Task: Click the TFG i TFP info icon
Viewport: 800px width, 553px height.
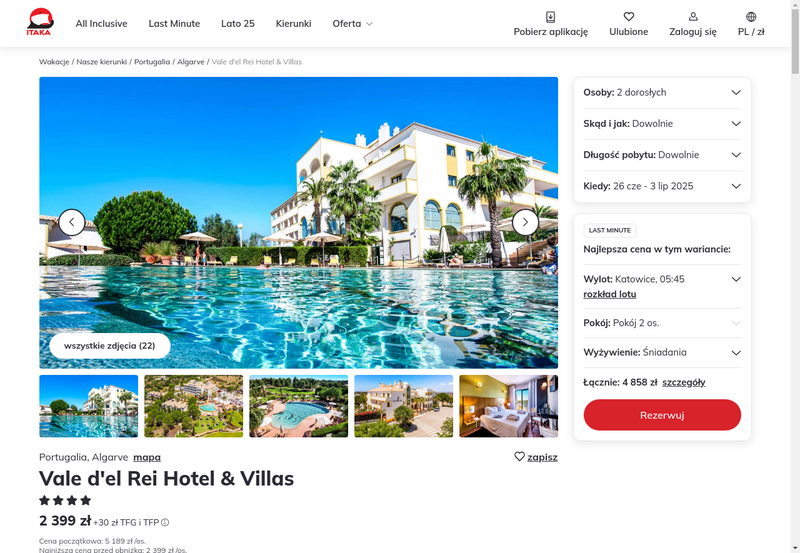Action: [x=165, y=522]
